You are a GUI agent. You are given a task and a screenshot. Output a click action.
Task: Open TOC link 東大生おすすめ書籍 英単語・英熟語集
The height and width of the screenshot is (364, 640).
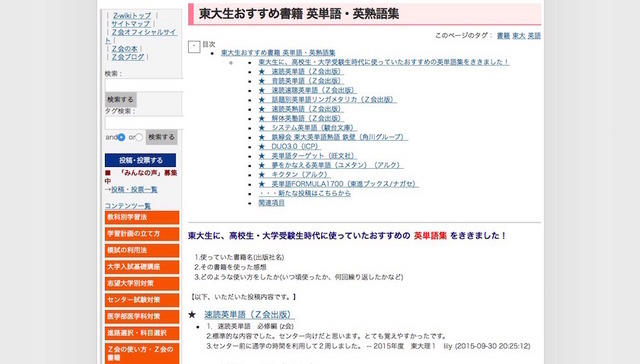coord(278,53)
